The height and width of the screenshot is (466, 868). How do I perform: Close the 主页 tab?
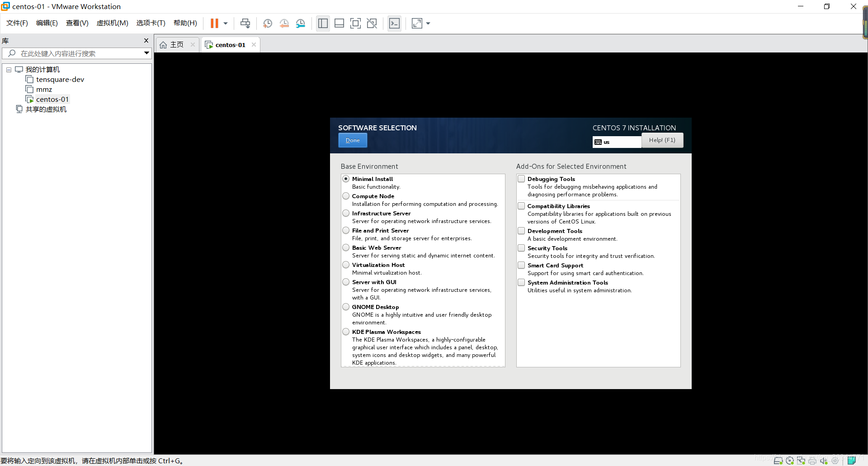(x=193, y=44)
